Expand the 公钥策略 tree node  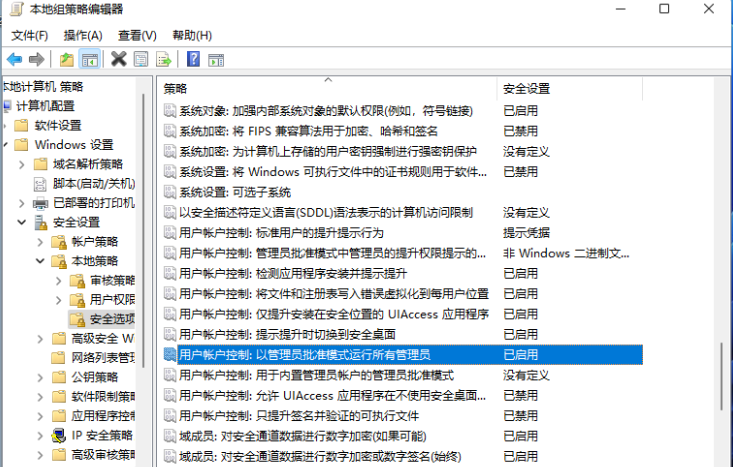point(39,377)
